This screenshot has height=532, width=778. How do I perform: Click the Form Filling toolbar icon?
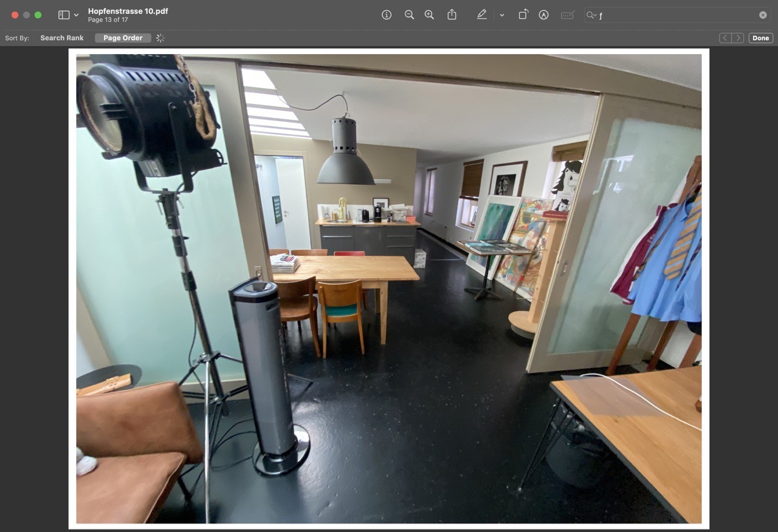pyautogui.click(x=568, y=15)
